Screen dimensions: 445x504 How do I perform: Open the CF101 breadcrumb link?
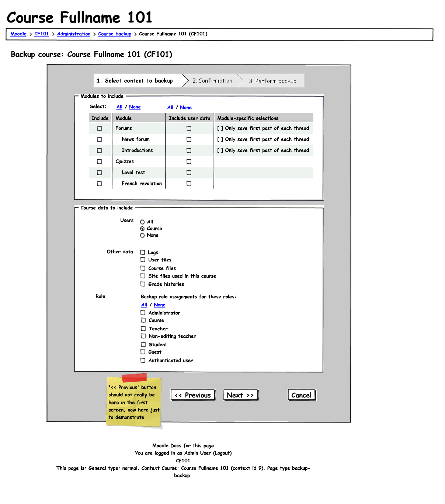[41, 34]
